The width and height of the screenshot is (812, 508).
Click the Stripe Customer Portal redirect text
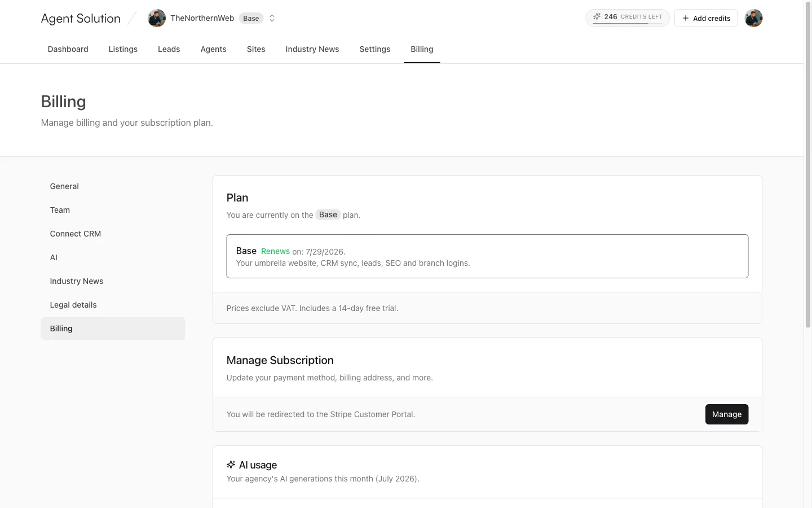point(320,414)
